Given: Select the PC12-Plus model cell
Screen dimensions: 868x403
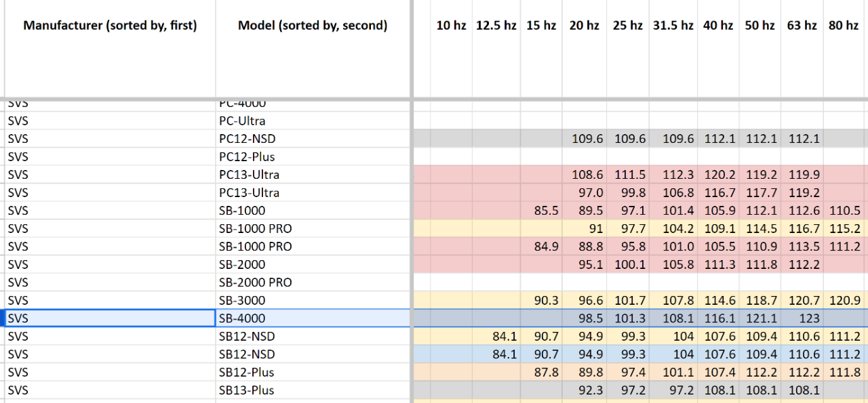Looking at the screenshot, I should 313,156.
